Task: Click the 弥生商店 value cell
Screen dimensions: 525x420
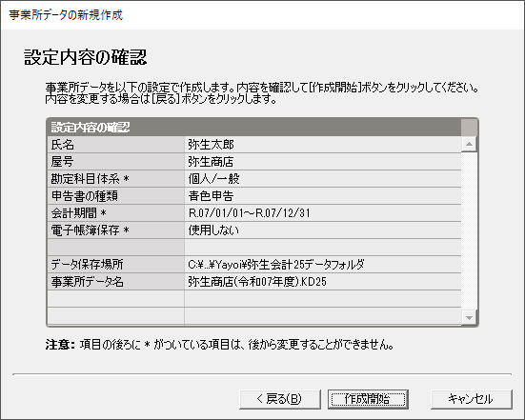Action: [x=322, y=162]
